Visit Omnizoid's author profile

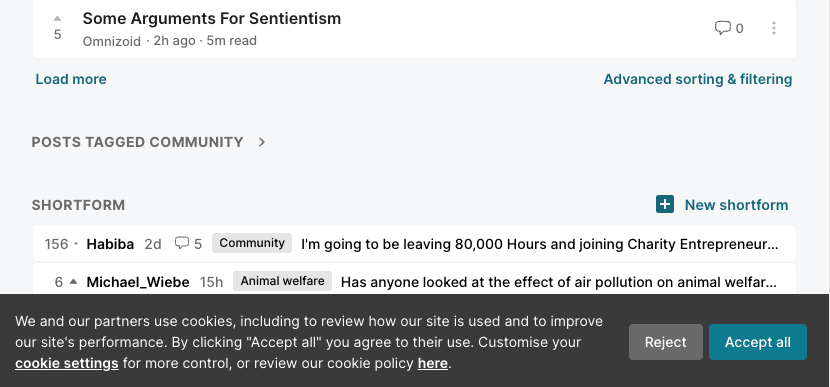tap(112, 41)
